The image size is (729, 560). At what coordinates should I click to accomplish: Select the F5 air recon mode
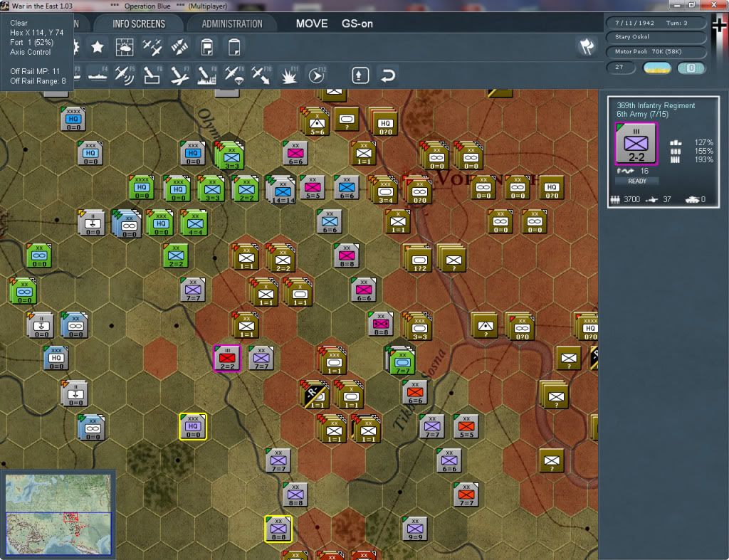click(125, 75)
